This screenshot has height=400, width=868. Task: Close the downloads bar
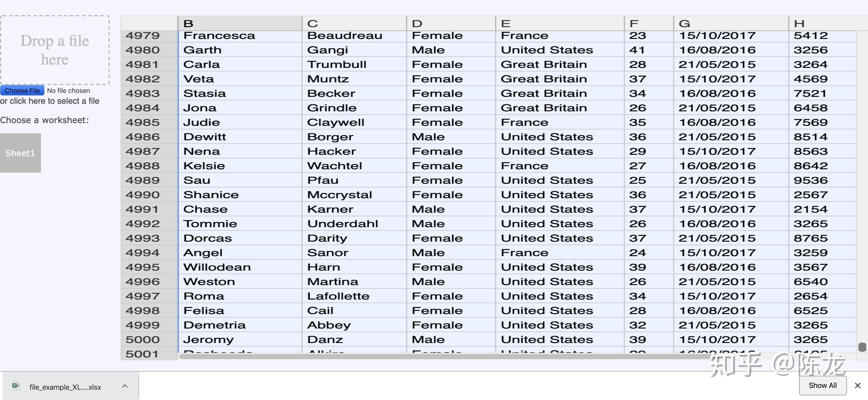pos(857,386)
